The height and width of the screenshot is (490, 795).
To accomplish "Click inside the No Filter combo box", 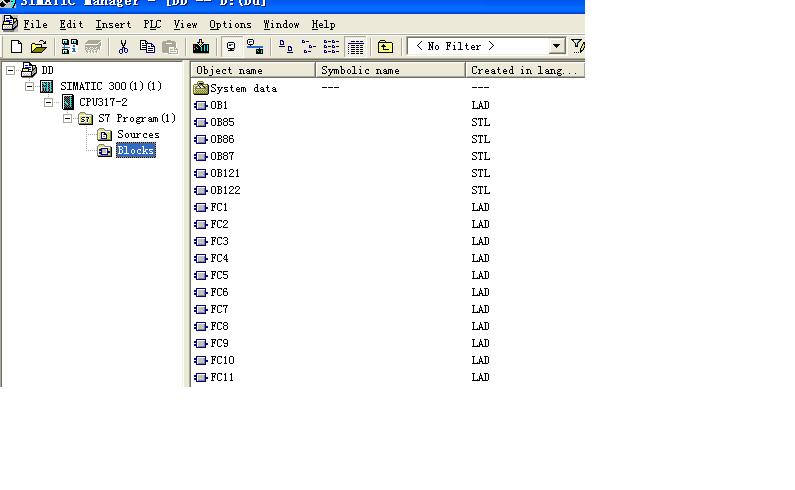I will (x=479, y=46).
